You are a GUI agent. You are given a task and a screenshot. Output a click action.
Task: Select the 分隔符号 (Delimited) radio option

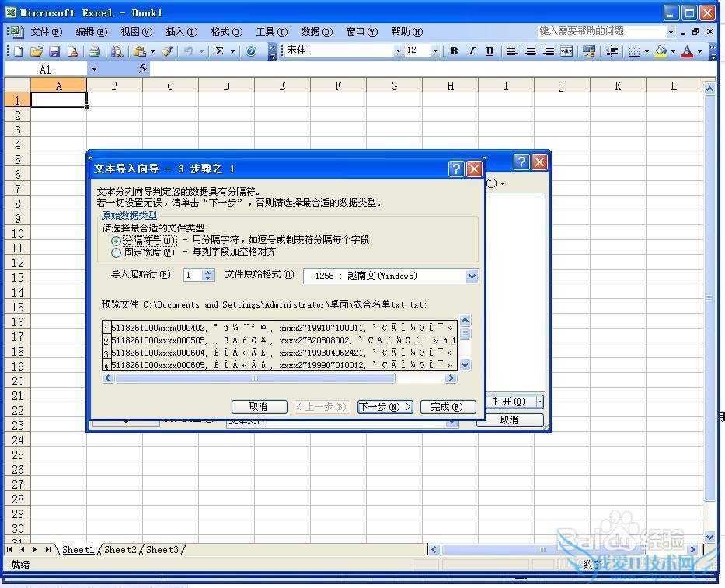point(117,241)
